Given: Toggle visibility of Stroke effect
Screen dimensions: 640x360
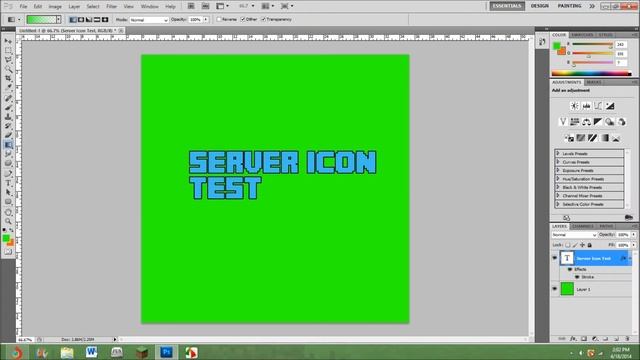Looking at the screenshot, I should point(577,277).
